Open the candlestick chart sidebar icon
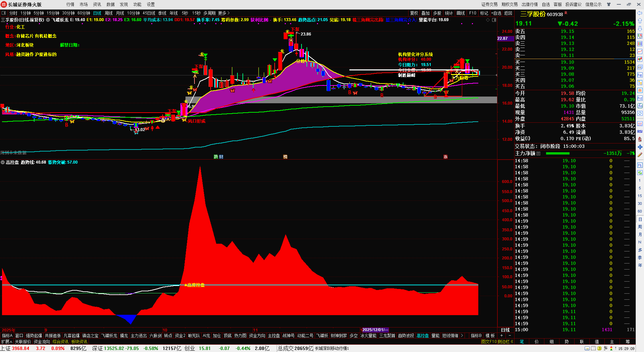The width and height of the screenshot is (644, 352). pyautogui.click(x=640, y=59)
